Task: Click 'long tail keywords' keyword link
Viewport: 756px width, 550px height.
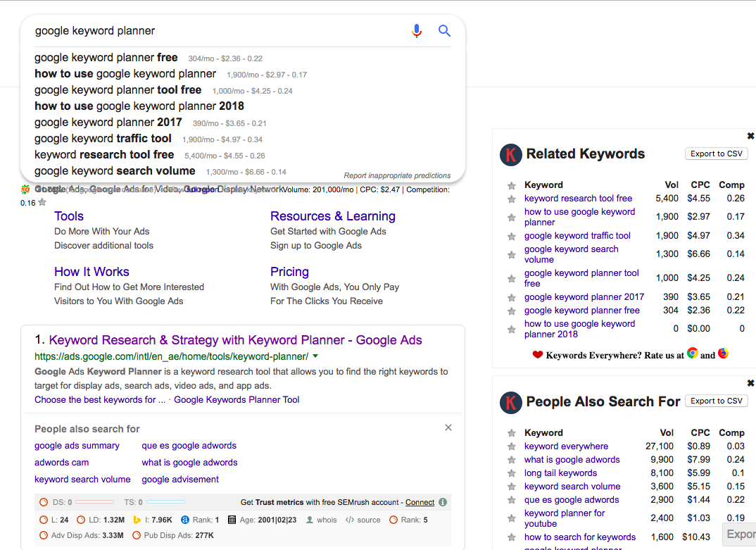Action: point(560,473)
